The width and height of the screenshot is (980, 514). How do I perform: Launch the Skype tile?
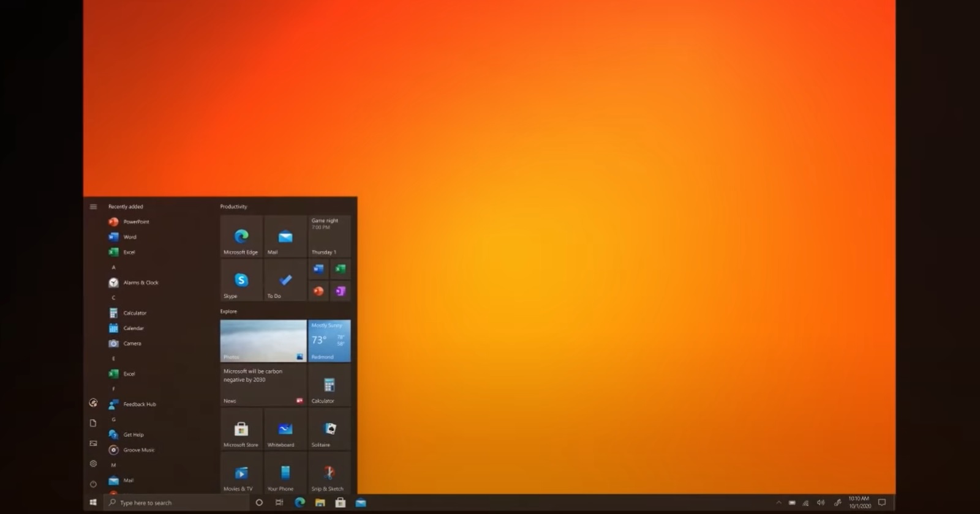tap(241, 280)
